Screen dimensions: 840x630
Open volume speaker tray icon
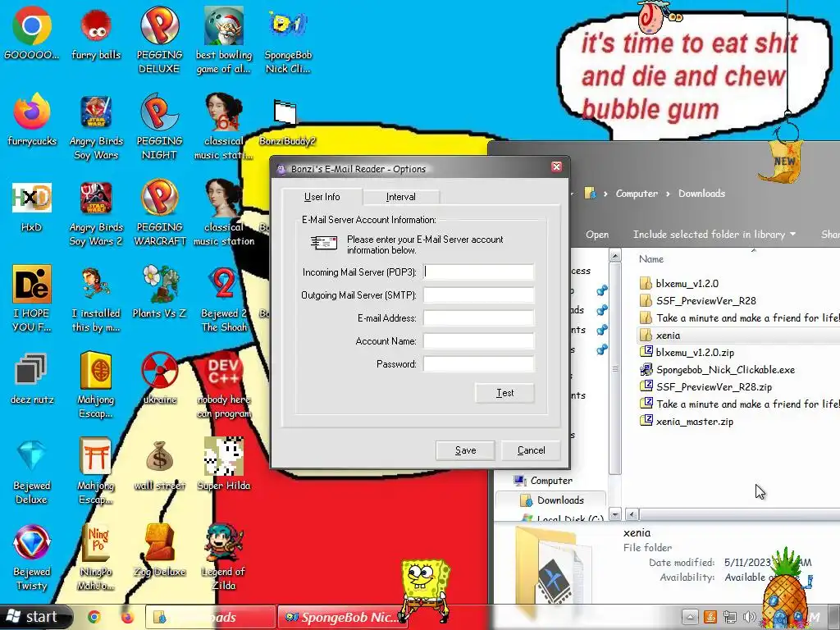[x=750, y=617]
